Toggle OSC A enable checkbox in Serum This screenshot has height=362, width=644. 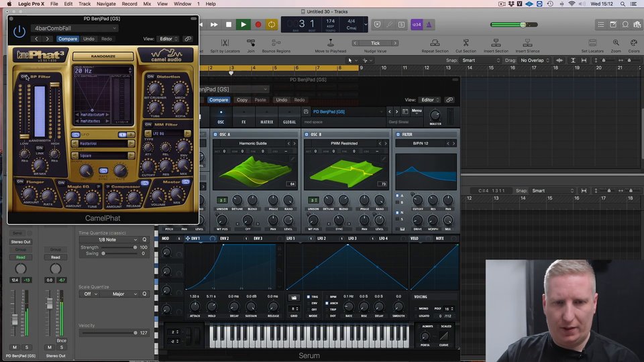coord(215,134)
